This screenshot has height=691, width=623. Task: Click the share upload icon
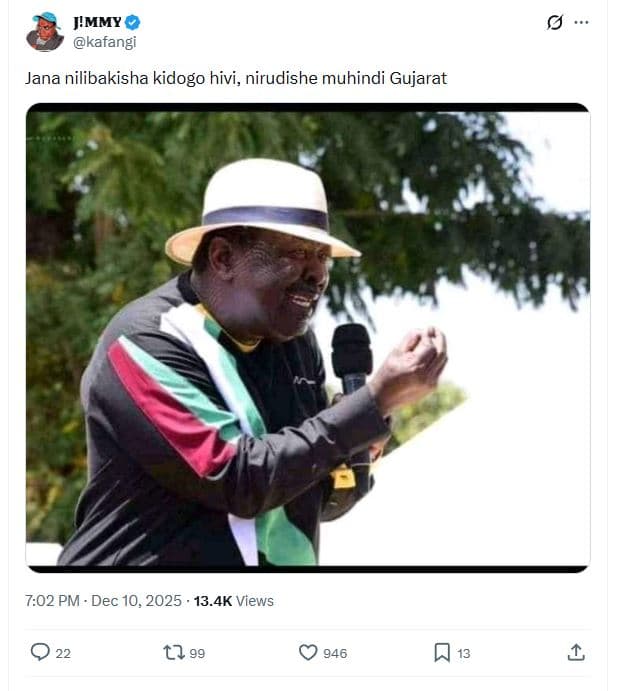tap(576, 652)
